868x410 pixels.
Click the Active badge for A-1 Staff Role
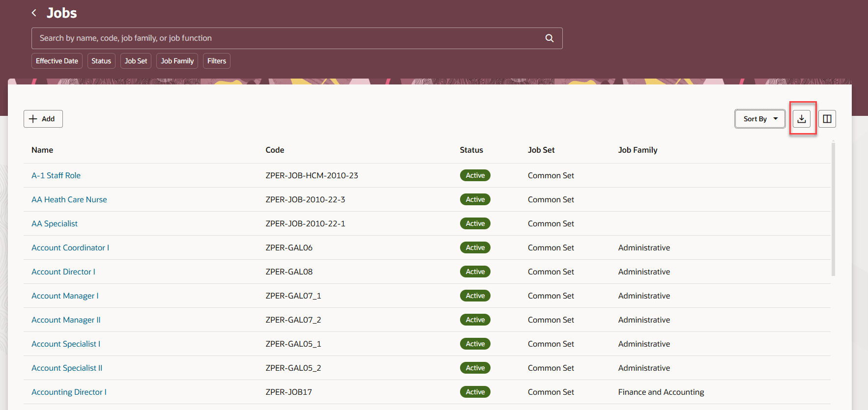[x=475, y=175]
